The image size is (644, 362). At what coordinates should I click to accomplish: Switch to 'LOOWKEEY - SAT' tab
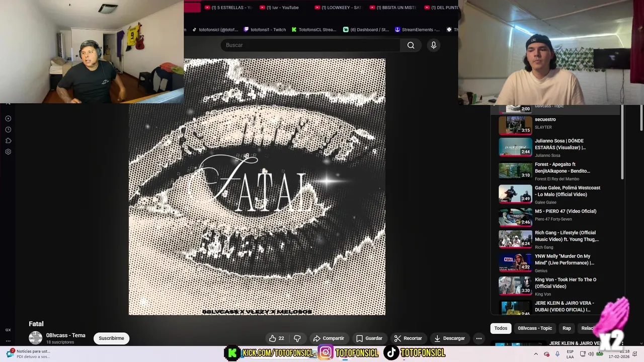pyautogui.click(x=338, y=8)
